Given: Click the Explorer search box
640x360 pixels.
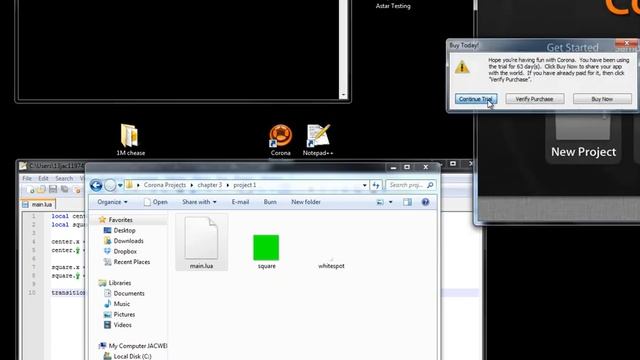Looking at the screenshot, I should pos(410,185).
